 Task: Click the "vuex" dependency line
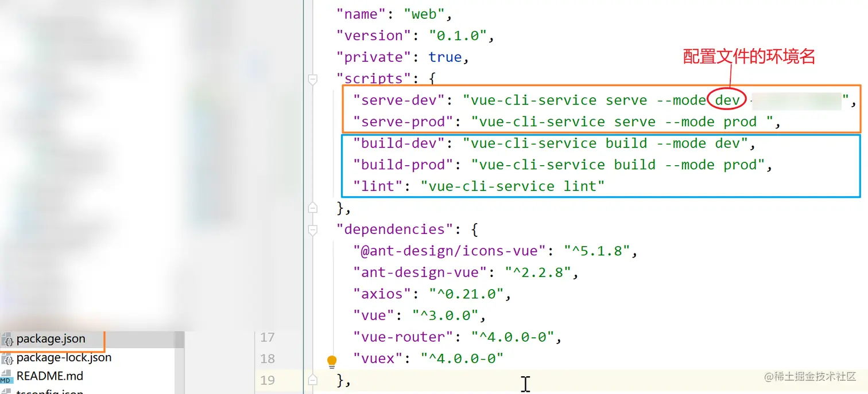click(428, 358)
